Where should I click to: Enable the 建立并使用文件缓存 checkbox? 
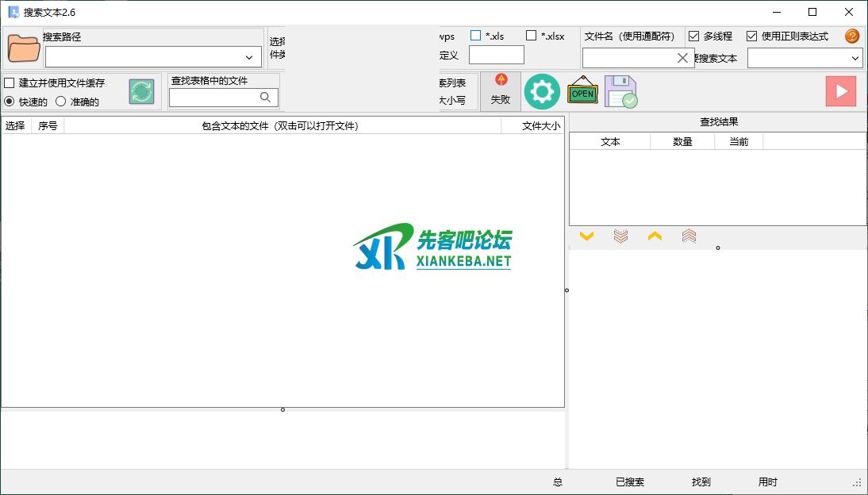pos(10,83)
